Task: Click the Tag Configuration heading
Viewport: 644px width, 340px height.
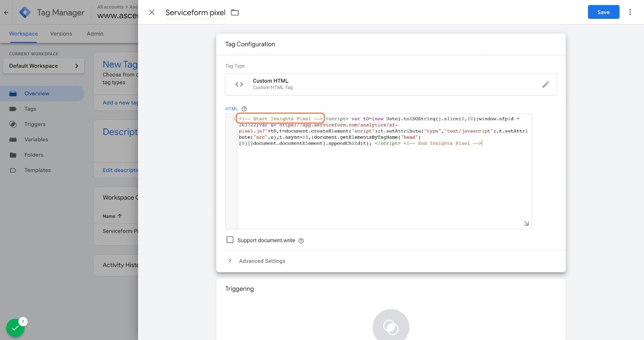Action: 250,44
